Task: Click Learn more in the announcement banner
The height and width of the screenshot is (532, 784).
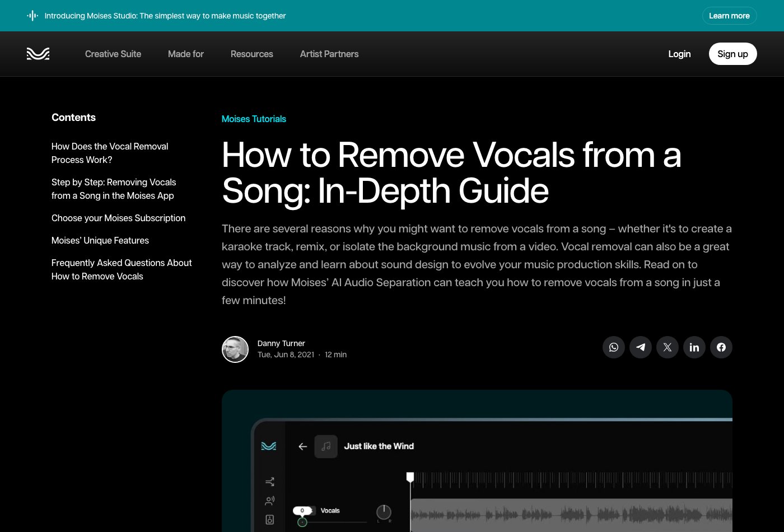Action: (x=730, y=16)
